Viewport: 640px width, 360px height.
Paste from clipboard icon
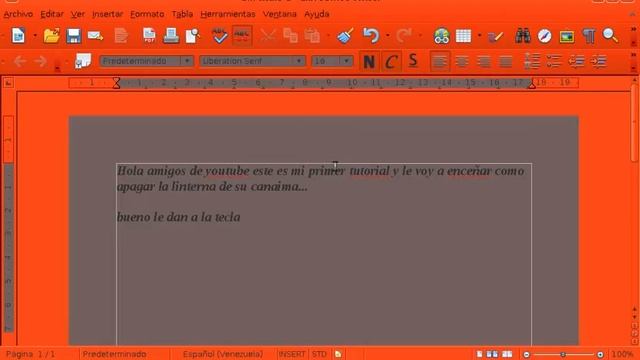(312, 36)
